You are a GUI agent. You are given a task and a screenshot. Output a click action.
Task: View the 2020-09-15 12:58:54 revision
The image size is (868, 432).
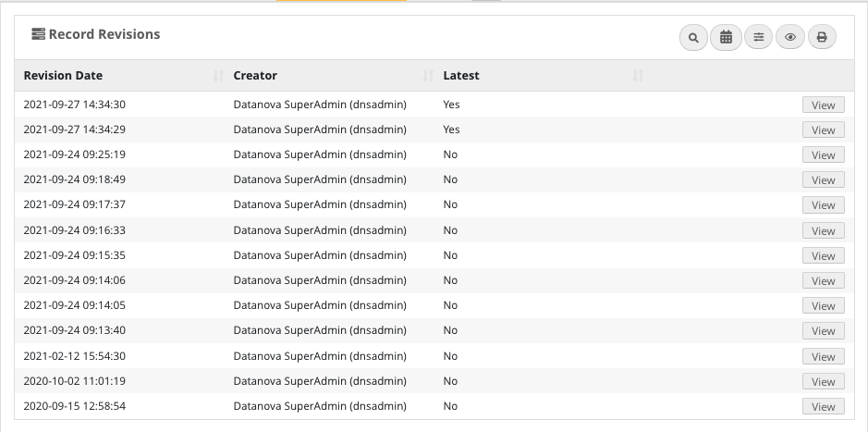(x=823, y=406)
